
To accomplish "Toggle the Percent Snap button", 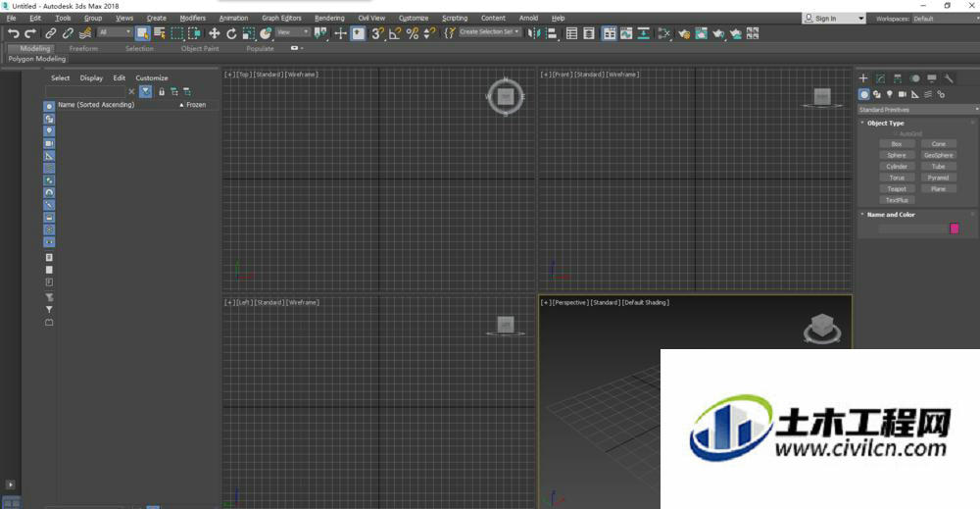I will pos(413,33).
